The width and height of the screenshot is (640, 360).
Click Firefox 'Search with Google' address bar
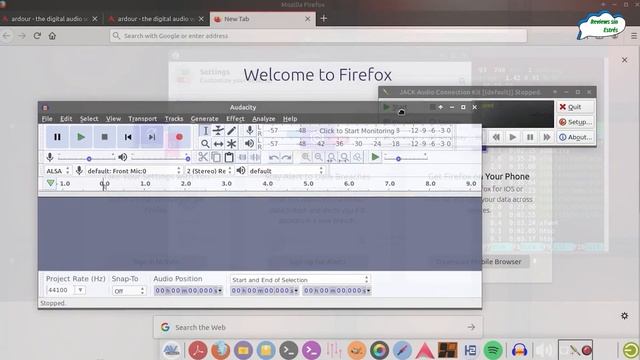(318, 36)
